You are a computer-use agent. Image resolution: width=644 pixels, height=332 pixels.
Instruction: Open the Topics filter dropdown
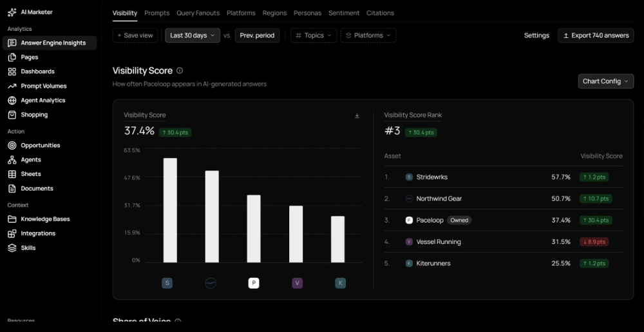pos(314,35)
